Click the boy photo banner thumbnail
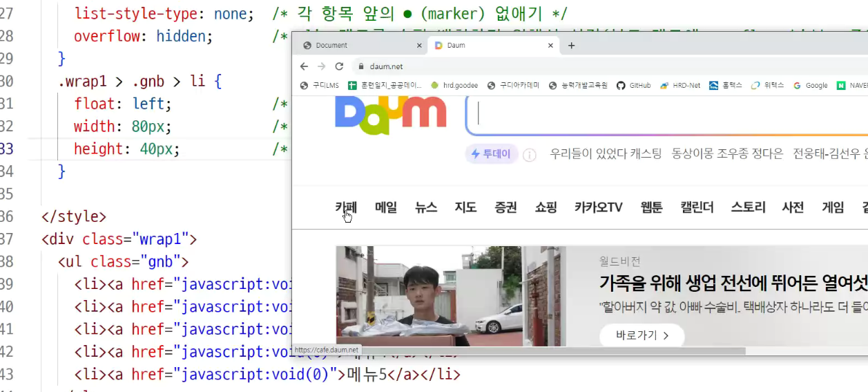This screenshot has height=392, width=868. (x=450, y=296)
